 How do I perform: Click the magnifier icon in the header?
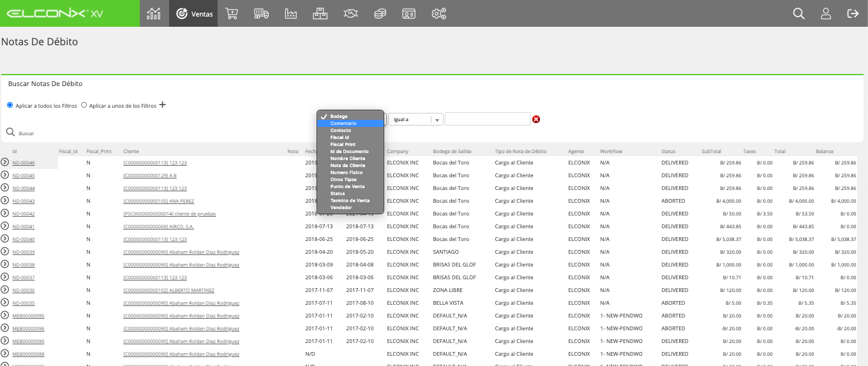[798, 13]
